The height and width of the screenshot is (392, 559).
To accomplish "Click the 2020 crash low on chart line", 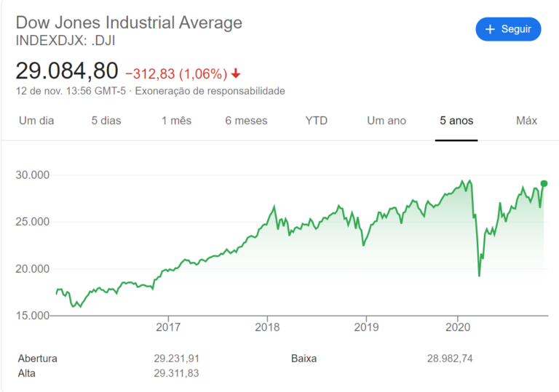I will (479, 275).
